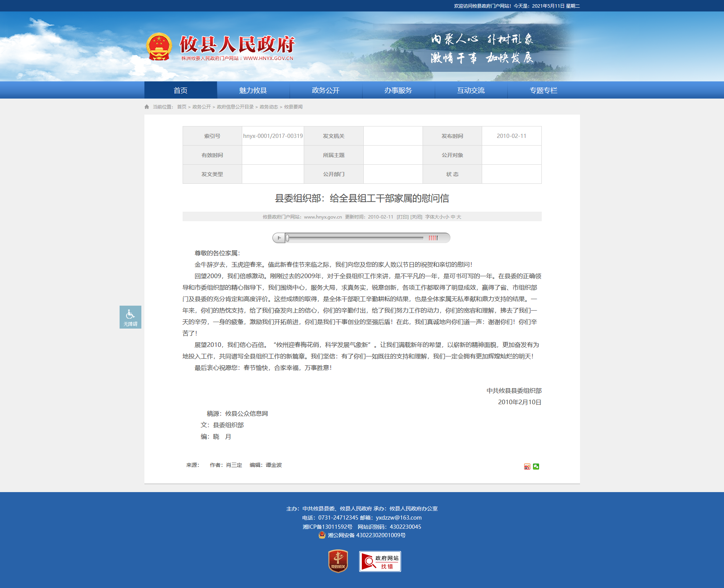The image size is (724, 588).
Task: Go to 首页 in navigation bar
Action: (x=180, y=90)
